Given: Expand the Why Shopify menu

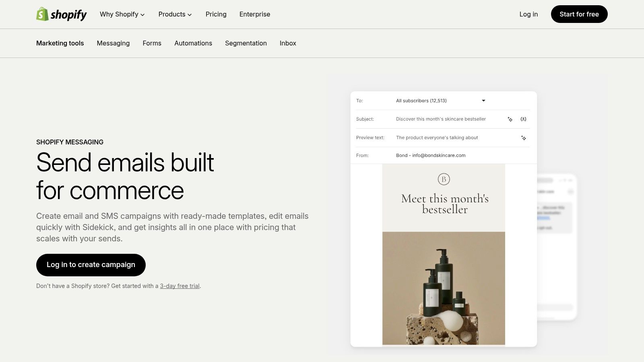Looking at the screenshot, I should coord(122,14).
